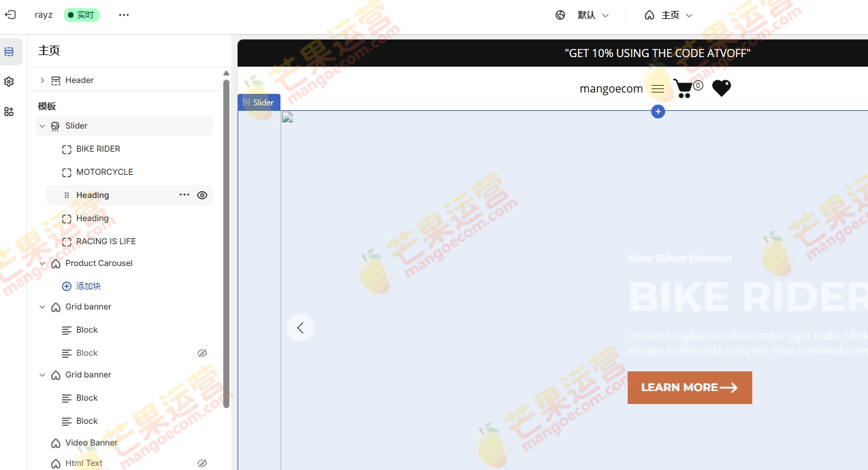Click the announcement bar text in preview
The height and width of the screenshot is (470, 868).
tap(658, 53)
